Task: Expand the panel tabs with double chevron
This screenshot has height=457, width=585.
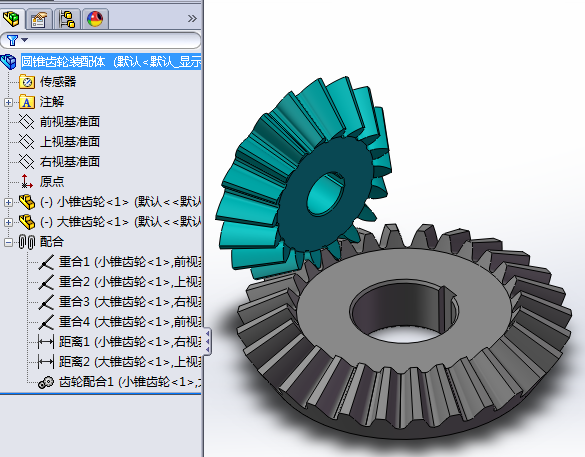Action: coord(192,19)
